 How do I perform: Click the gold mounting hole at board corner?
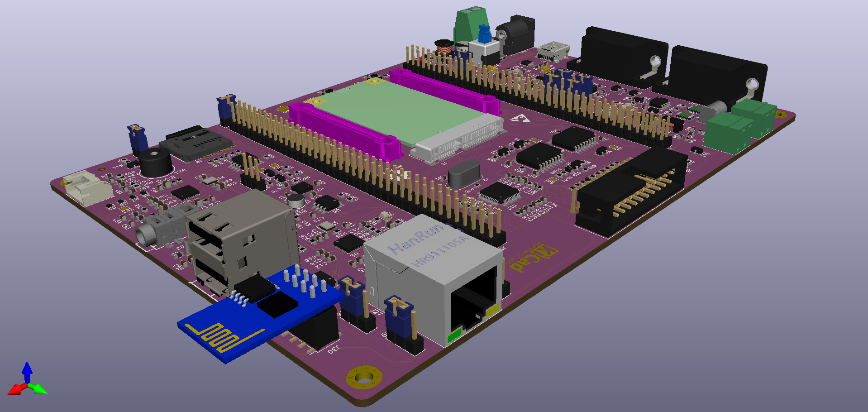point(364,377)
